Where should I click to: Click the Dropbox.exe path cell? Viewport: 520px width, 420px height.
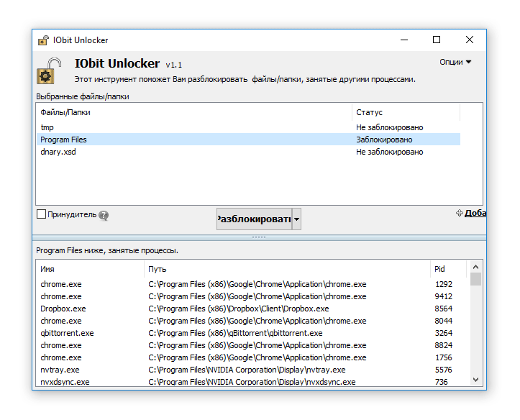click(239, 309)
